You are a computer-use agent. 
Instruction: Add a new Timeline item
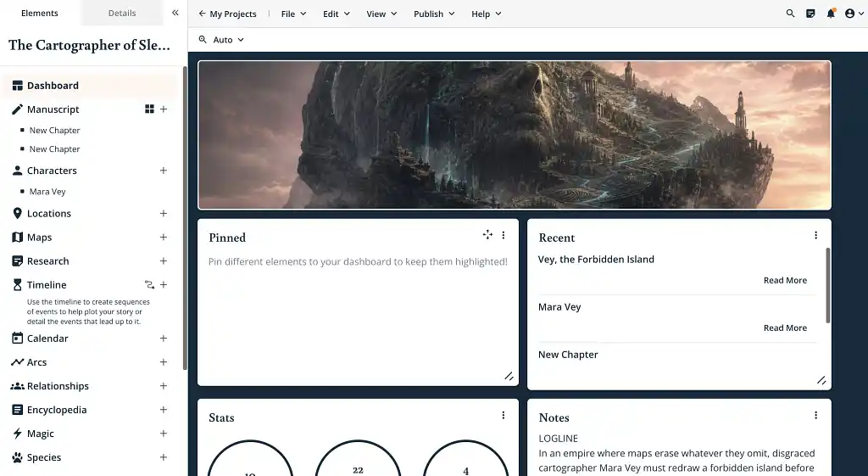tap(164, 285)
